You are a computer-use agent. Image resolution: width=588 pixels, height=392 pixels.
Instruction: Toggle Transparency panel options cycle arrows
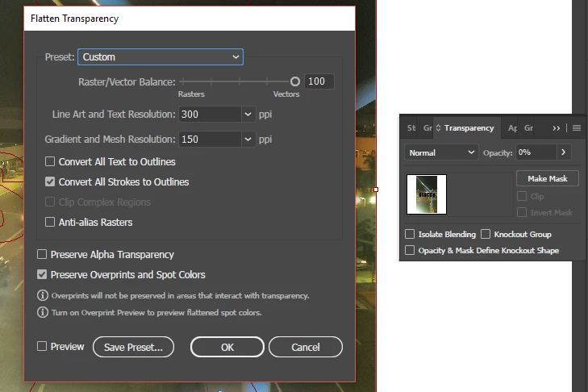pos(438,128)
